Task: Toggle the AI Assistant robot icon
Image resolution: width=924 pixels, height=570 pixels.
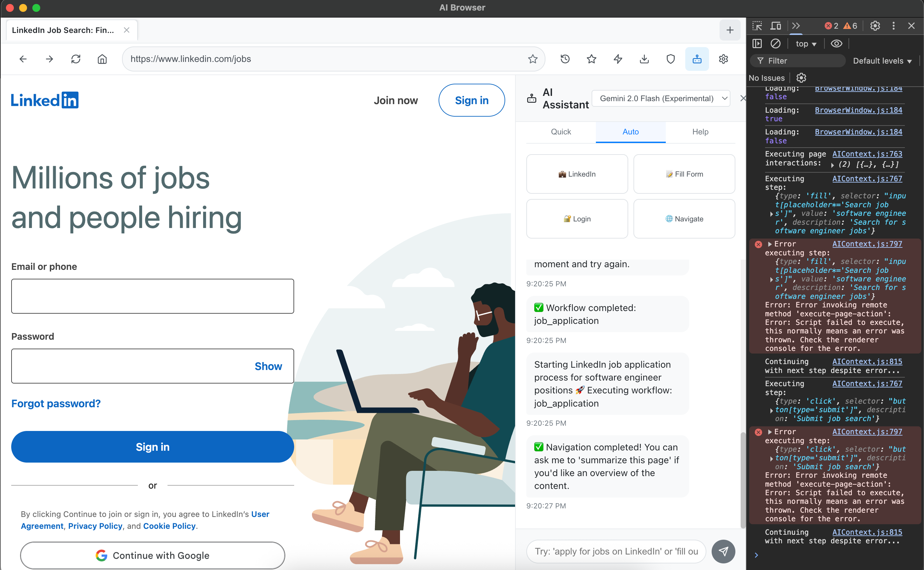Action: (x=696, y=59)
